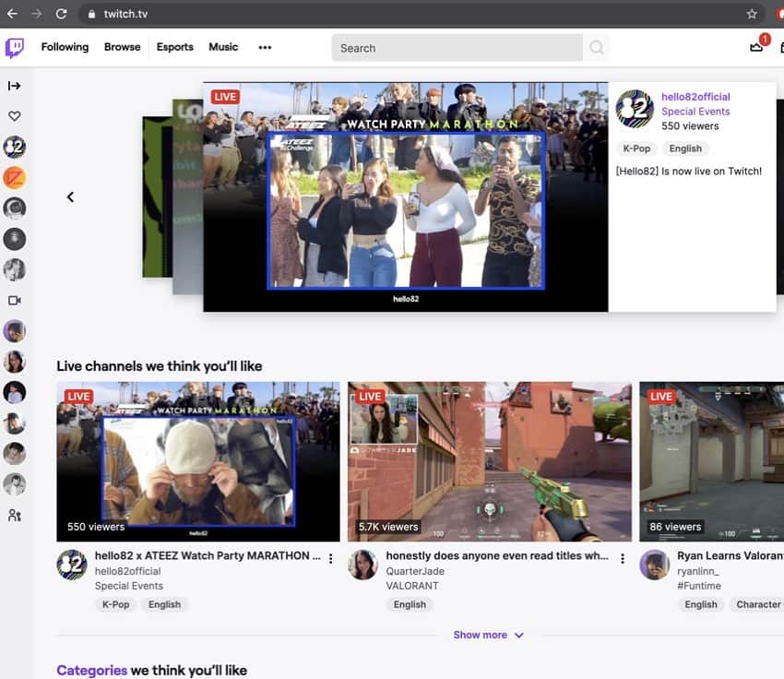784x679 pixels.
Task: Open the three-dots more menu in the top nav
Action: tap(265, 47)
